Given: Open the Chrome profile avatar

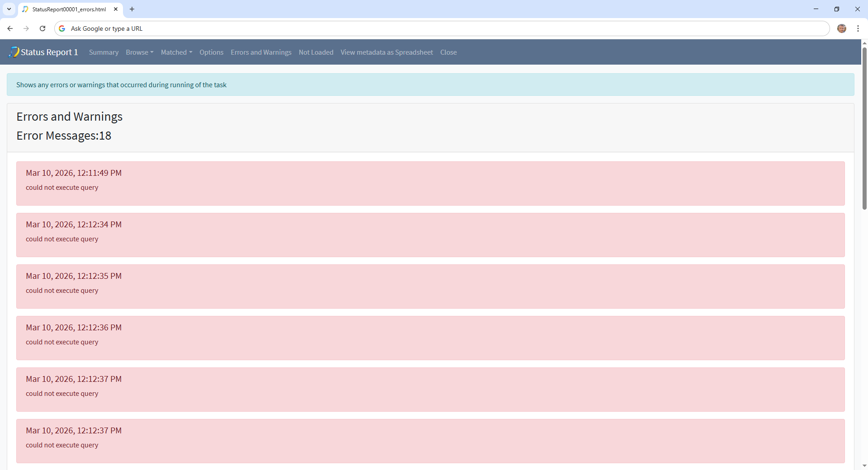Looking at the screenshot, I should click(841, 28).
